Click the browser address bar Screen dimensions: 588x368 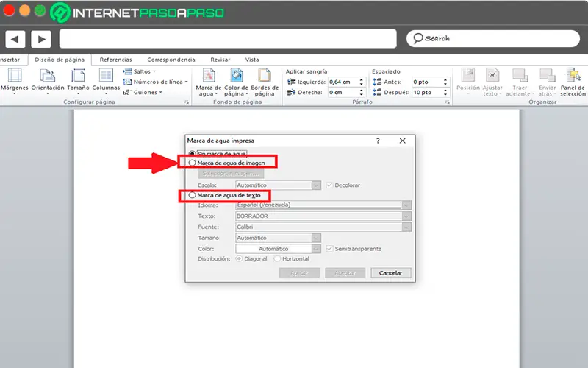228,39
